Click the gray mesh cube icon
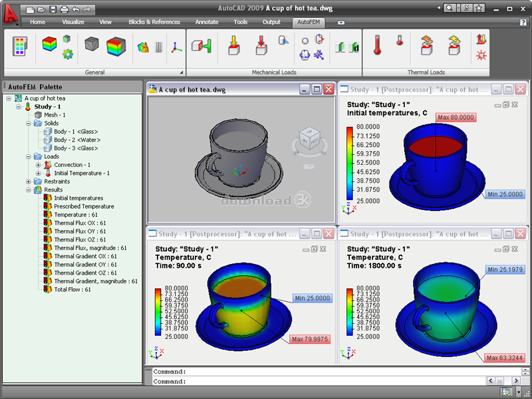 point(92,44)
